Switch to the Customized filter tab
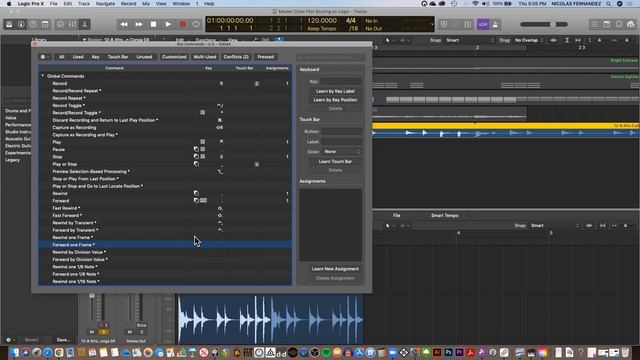The image size is (640, 360). coord(174,57)
